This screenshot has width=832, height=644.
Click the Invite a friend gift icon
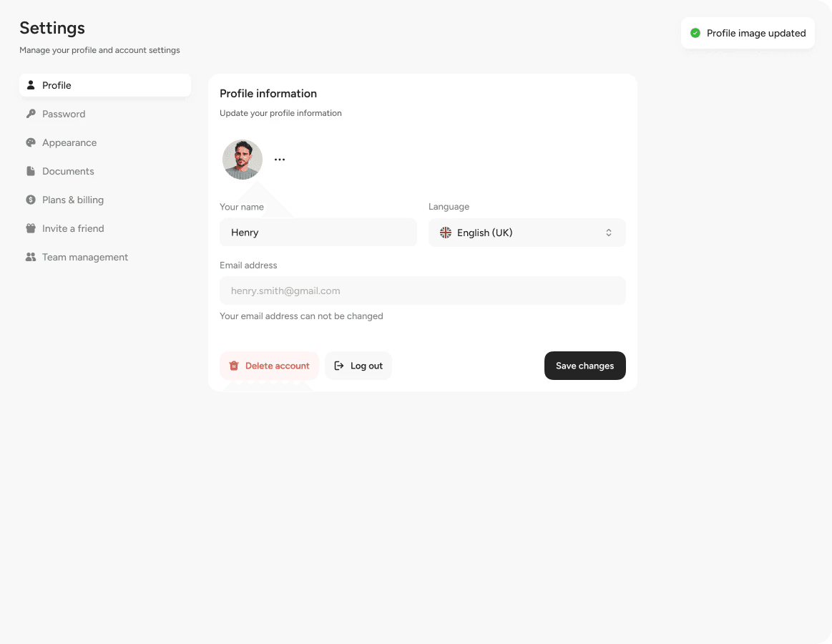pyautogui.click(x=31, y=228)
